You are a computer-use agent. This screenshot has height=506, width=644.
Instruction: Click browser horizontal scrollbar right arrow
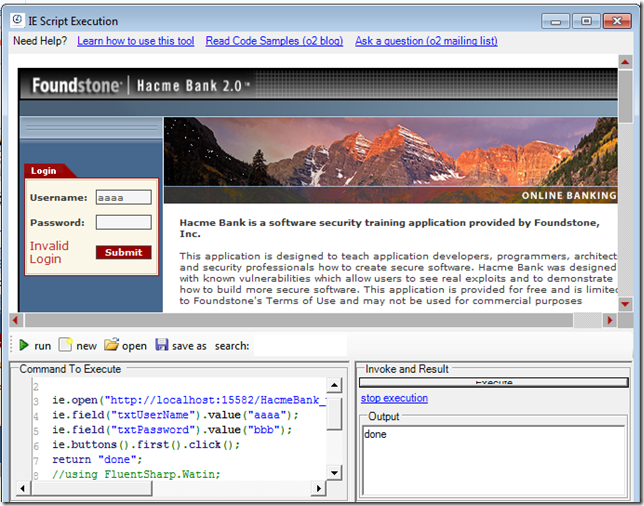tap(610, 320)
